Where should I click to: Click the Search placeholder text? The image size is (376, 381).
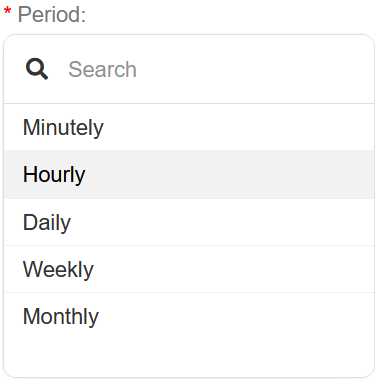click(x=102, y=69)
